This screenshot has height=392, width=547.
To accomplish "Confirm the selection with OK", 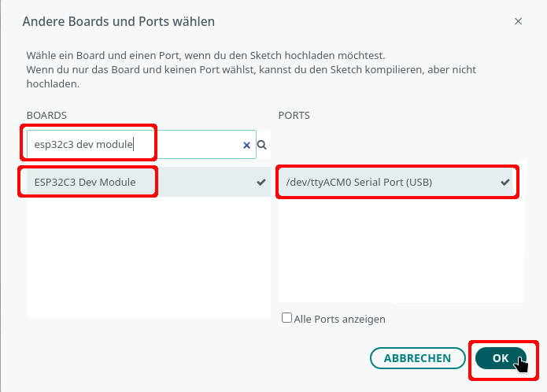I will [501, 358].
